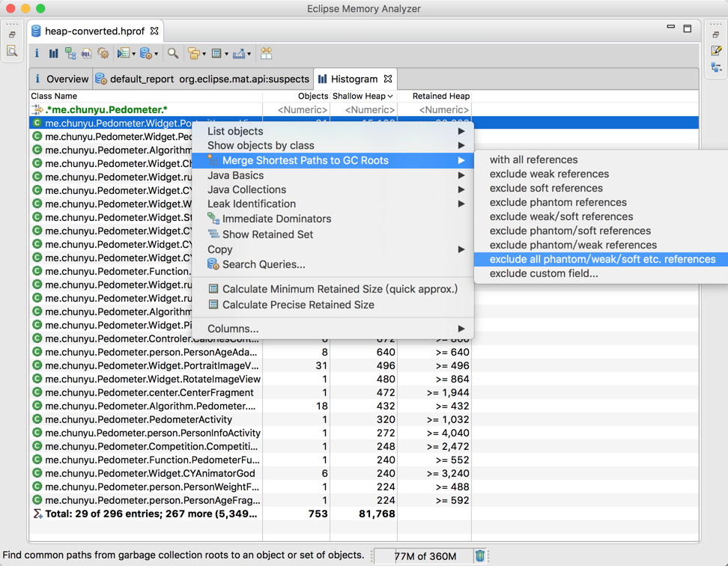Click Find Object by Address magnifier

point(173,53)
